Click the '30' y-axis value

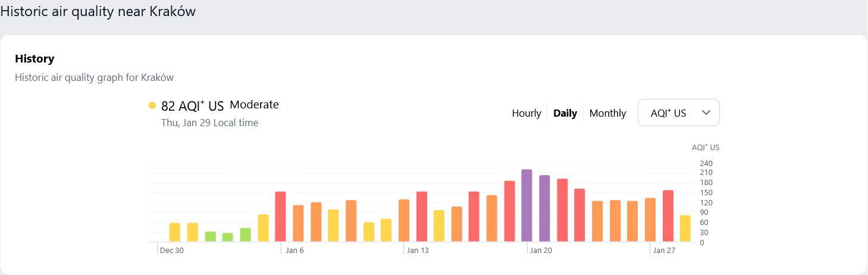click(704, 232)
